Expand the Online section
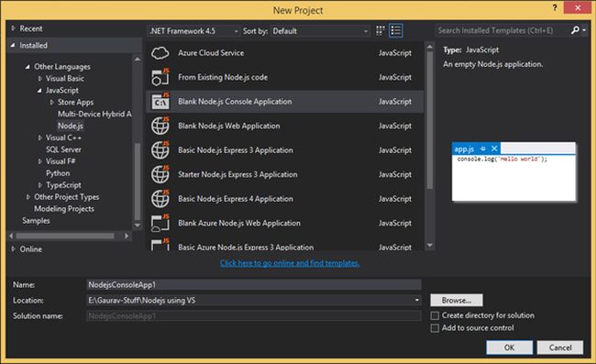596x364 pixels. (14, 249)
